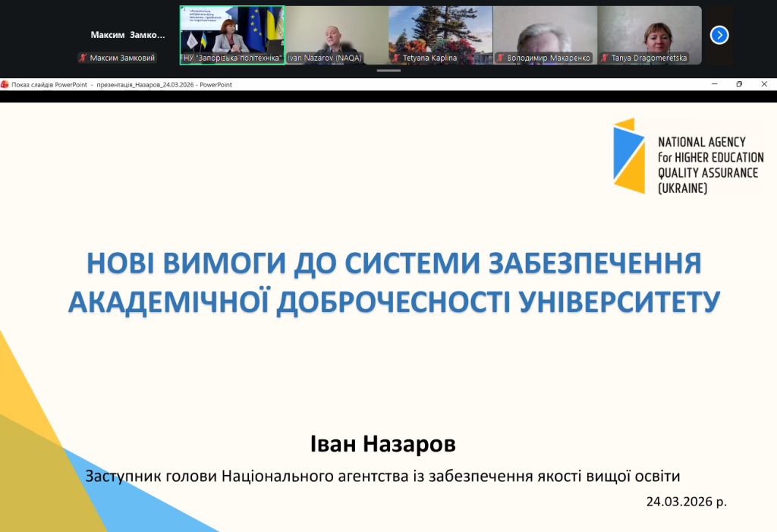Click Максим Замковий's muted microphone icon
Viewport: 777px width, 532px height.
click(x=83, y=58)
